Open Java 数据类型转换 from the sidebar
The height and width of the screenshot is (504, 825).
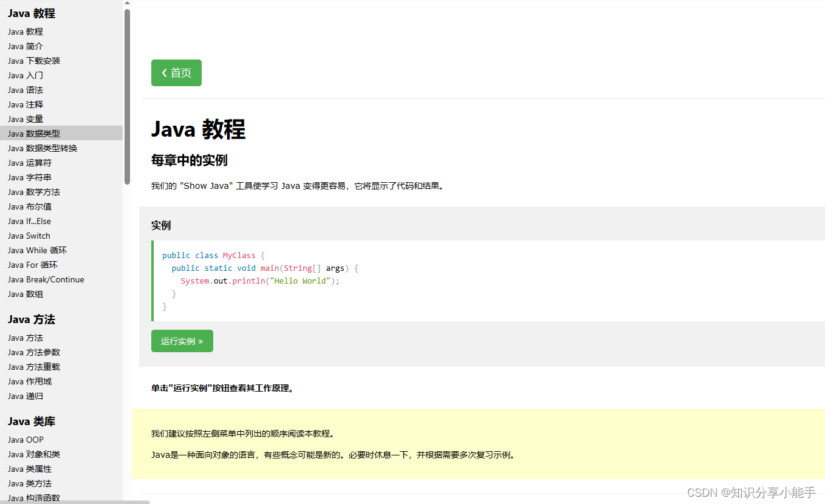click(x=42, y=148)
